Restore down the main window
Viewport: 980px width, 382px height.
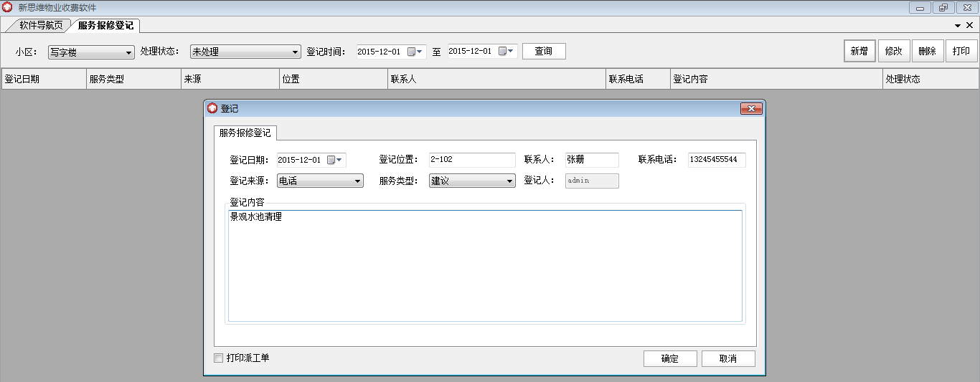[x=942, y=7]
